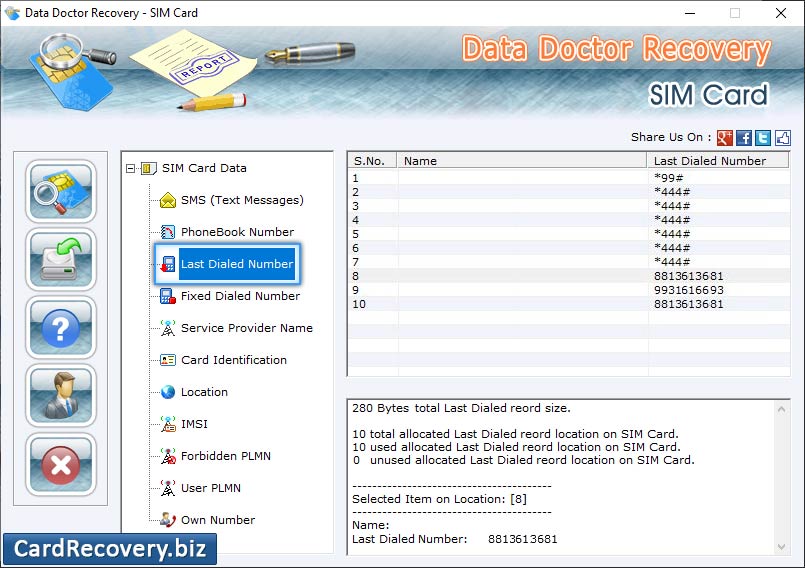
Task: Collapse the SIM Card Data tree node
Action: coord(130,168)
